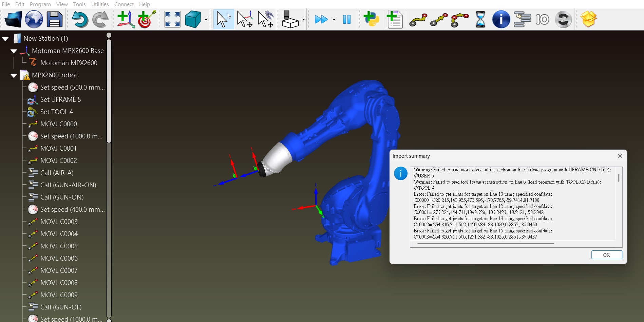Screen dimensions: 644x322
Task: Activate the Select cursor tool
Action: (x=223, y=19)
